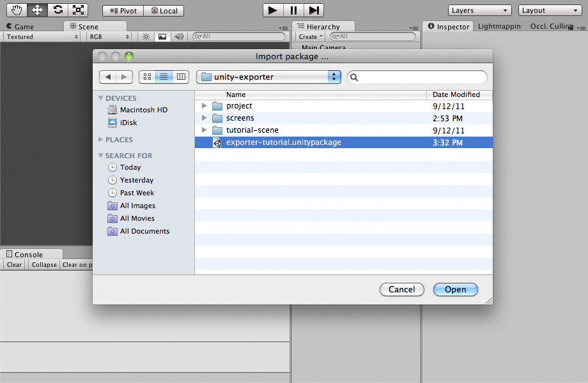Expand the tutorial-scene folder disclosure triangle
The height and width of the screenshot is (383, 588).
pos(203,130)
